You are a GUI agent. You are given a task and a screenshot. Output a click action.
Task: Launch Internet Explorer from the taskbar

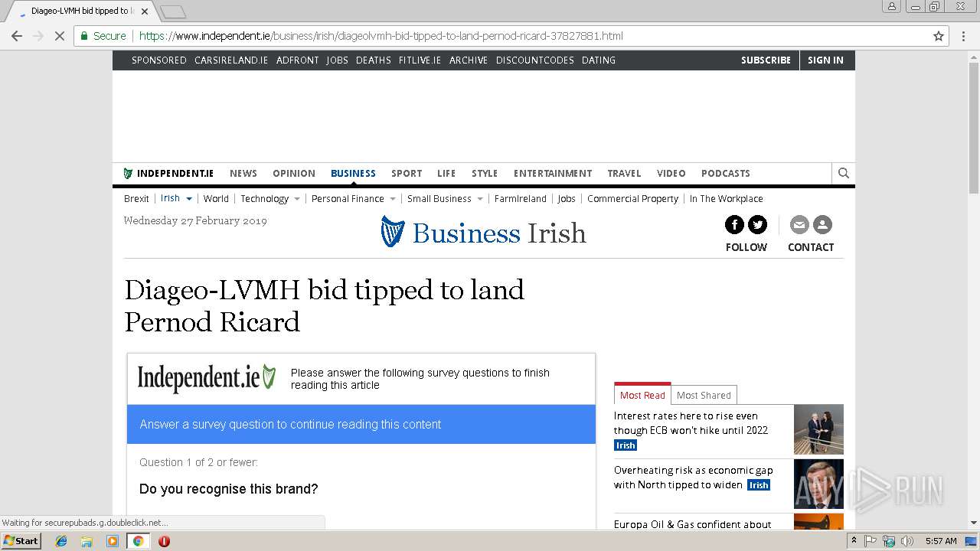coord(61,541)
